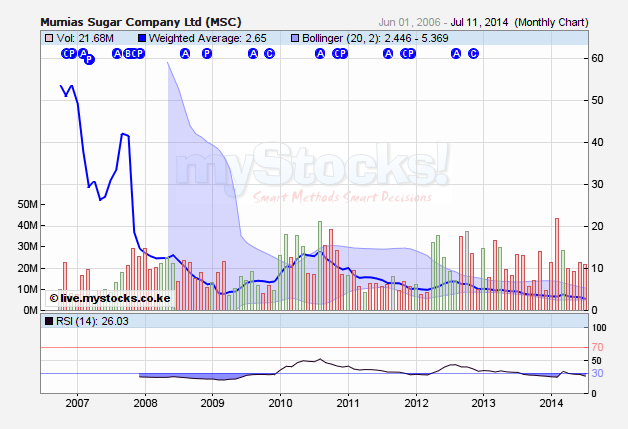This screenshot has height=429, width=628.
Task: Click the last C marker above mid-2012
Action: (x=473, y=54)
